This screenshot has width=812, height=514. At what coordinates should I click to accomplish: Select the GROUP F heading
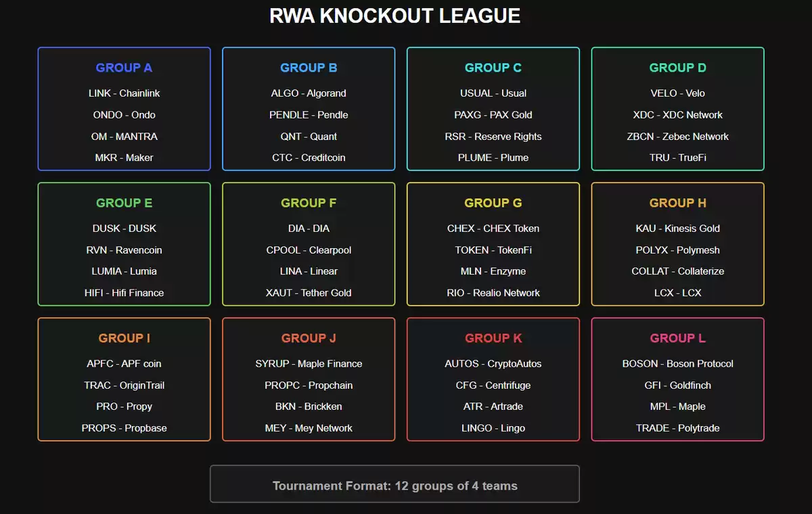click(x=309, y=203)
